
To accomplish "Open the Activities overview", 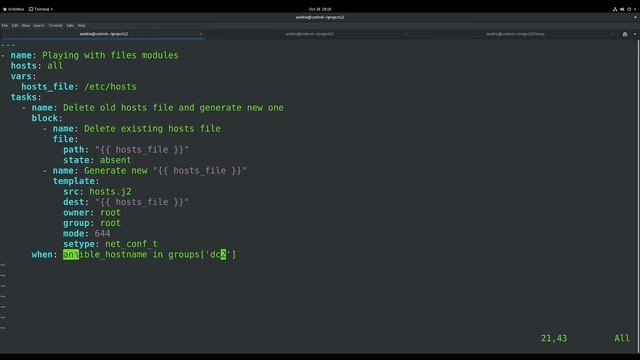I will click(14, 9).
